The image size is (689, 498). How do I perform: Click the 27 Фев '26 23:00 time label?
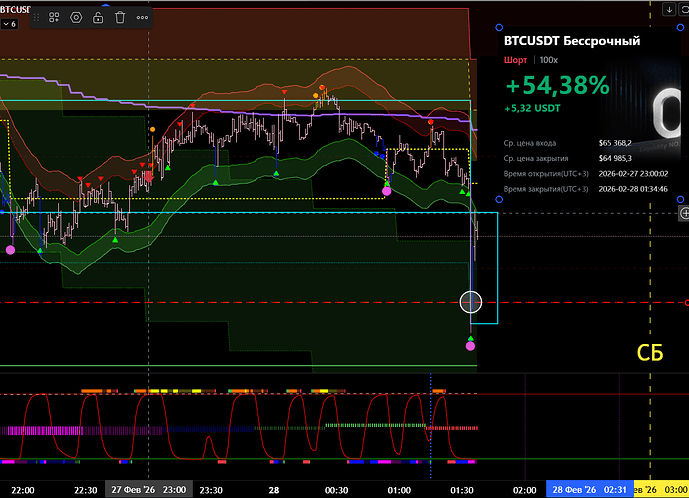click(x=149, y=490)
